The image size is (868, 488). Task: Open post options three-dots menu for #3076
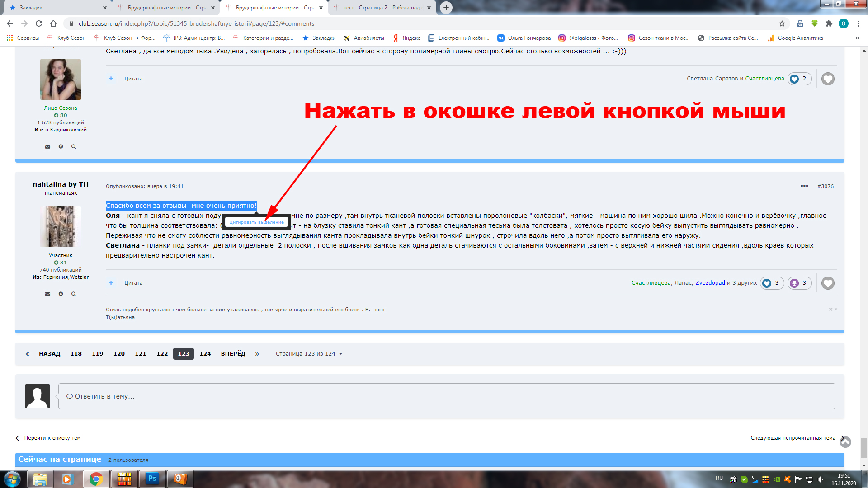[x=804, y=186]
